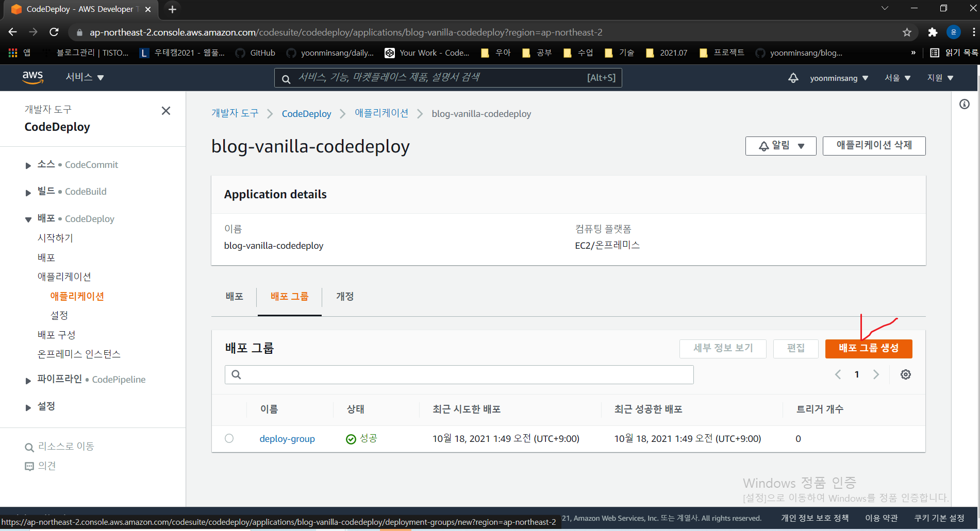Click 애플리케이션 breadcrumb link
The width and height of the screenshot is (980, 531).
tap(381, 113)
